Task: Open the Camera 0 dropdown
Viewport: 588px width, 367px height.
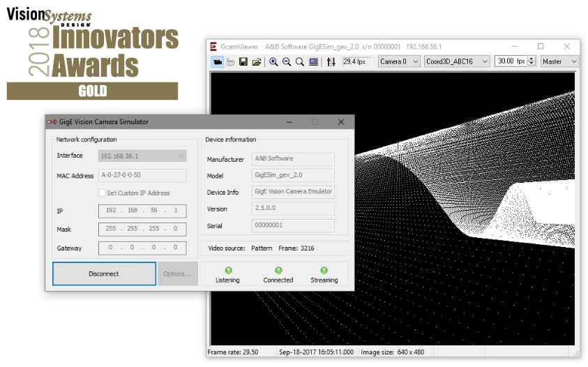Action: point(398,61)
